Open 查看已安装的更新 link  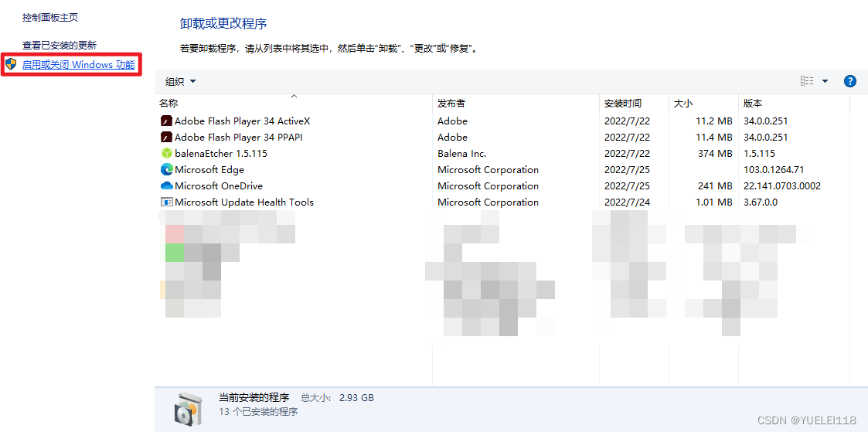[x=60, y=46]
